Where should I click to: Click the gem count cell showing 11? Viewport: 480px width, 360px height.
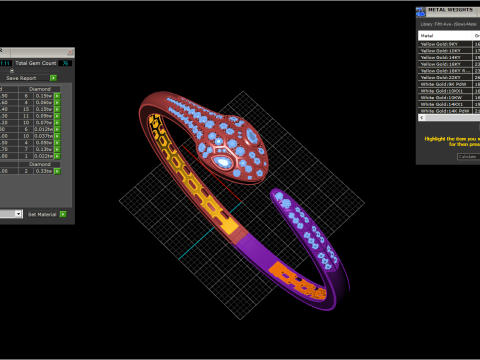26,116
